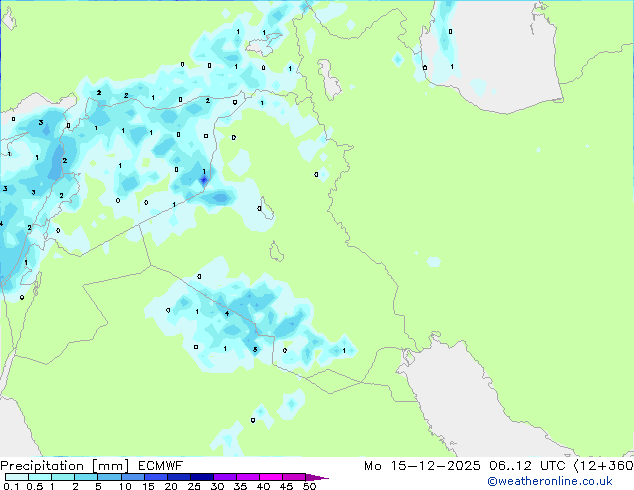Select the 5–10 mm legend color box

[109, 477]
